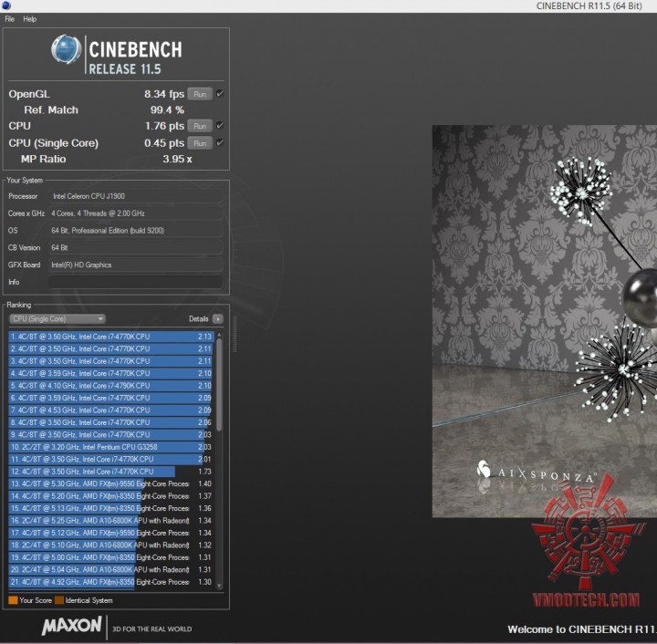Open the File menu

pyautogui.click(x=9, y=19)
